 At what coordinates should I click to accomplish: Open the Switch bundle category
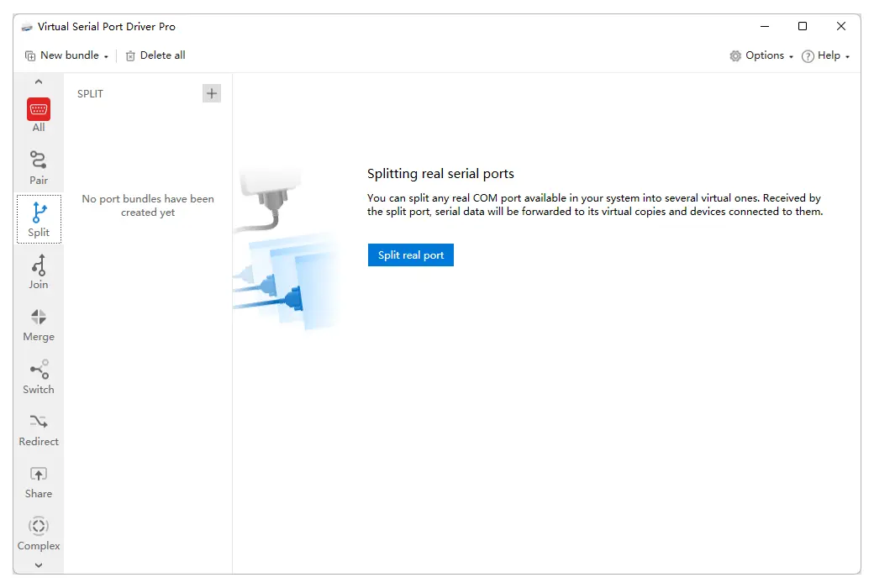39,377
